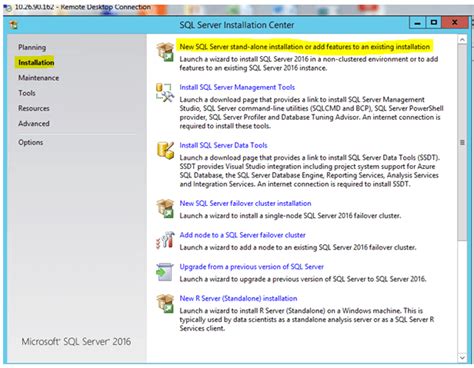
Task: Open Install SQL Server Data Tools link
Action: [223, 145]
